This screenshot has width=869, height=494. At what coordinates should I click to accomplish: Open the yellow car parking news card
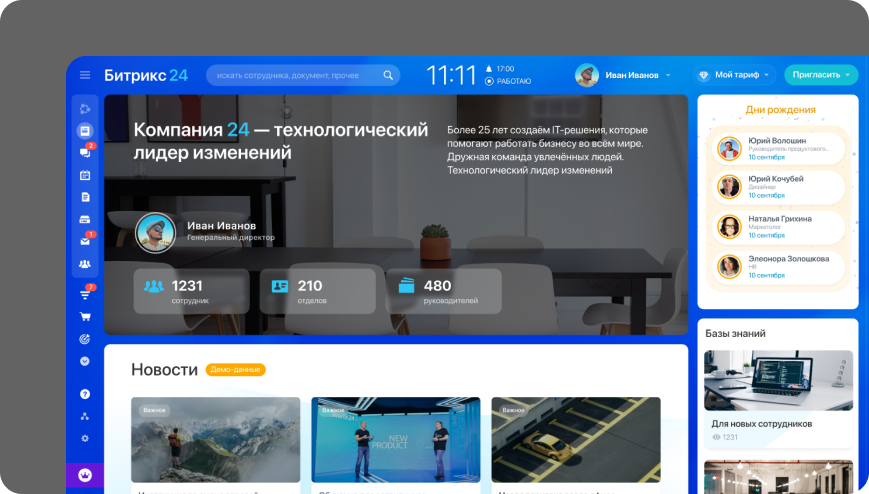[576, 440]
